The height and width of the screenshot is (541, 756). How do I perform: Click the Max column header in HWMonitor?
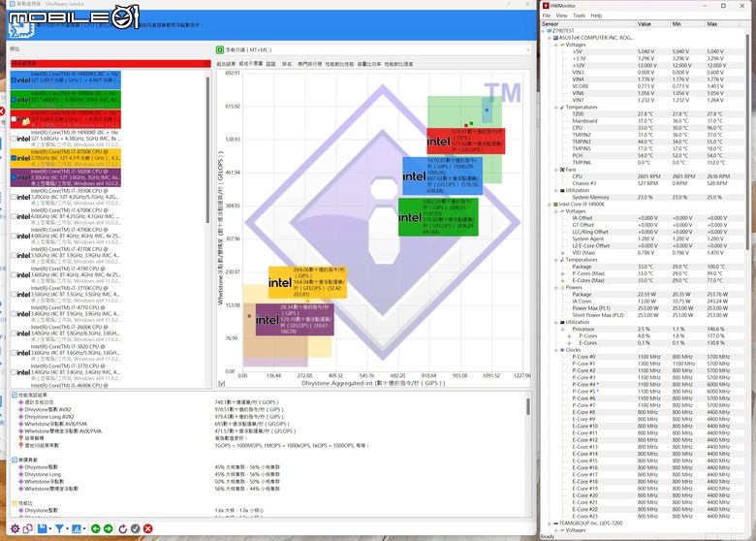click(x=722, y=23)
